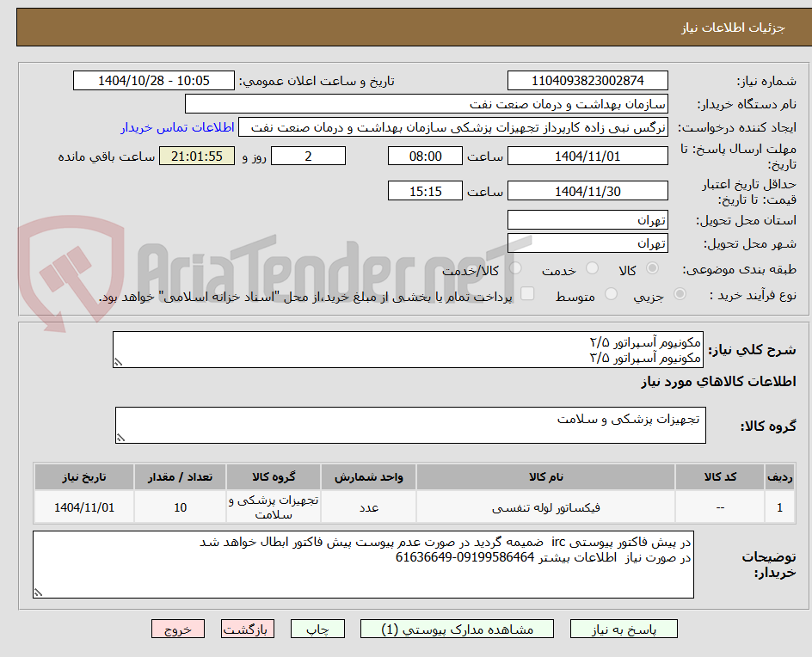Click the remaining days field showing 2

click(x=308, y=156)
